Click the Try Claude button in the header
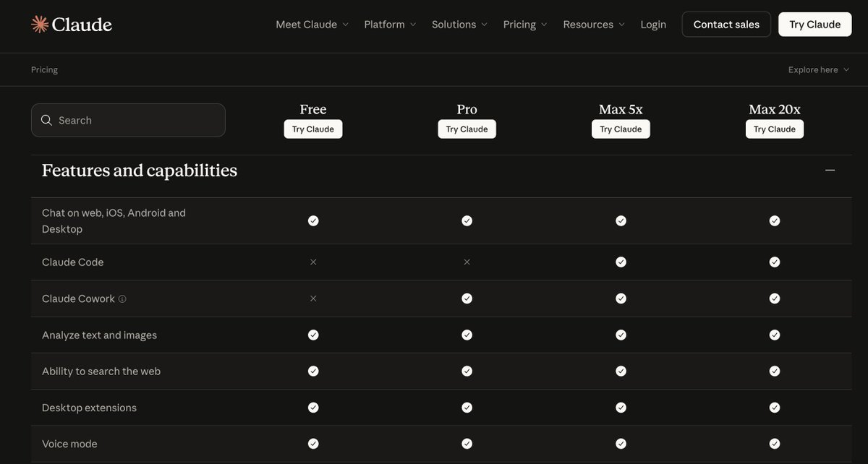The height and width of the screenshot is (464, 868). pyautogui.click(x=815, y=25)
